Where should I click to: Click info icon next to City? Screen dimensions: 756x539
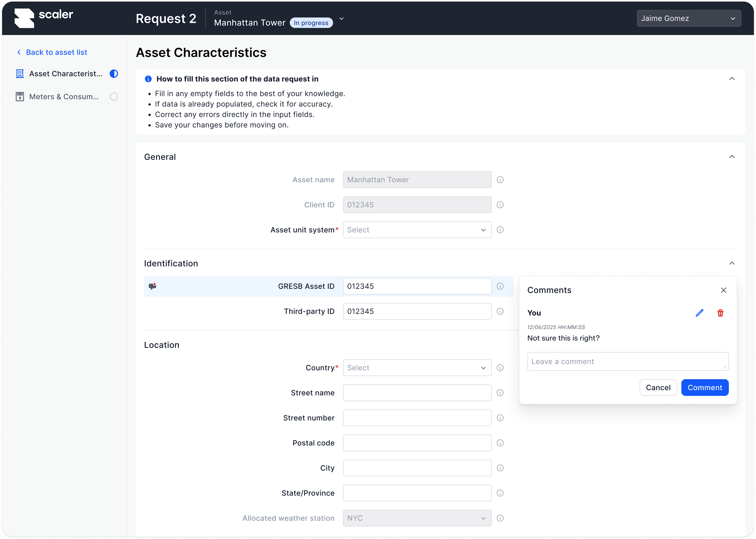tap(500, 468)
